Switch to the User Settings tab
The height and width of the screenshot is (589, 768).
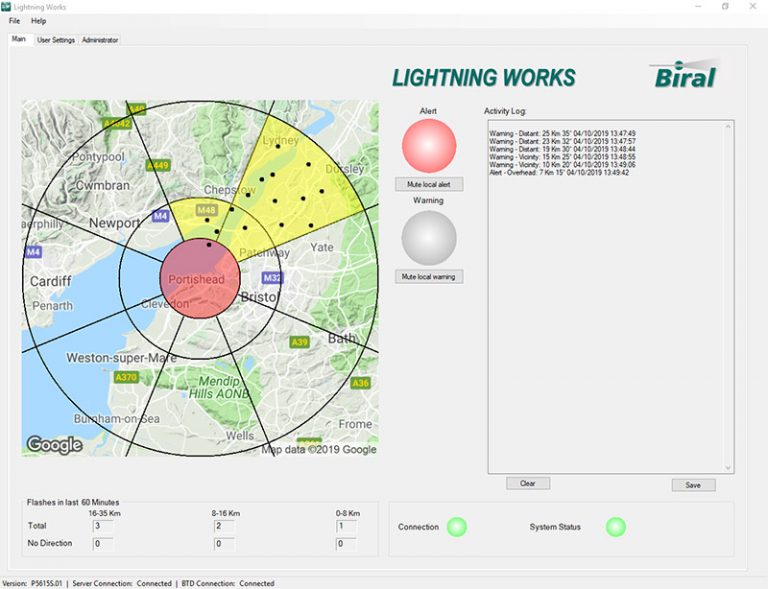click(56, 40)
